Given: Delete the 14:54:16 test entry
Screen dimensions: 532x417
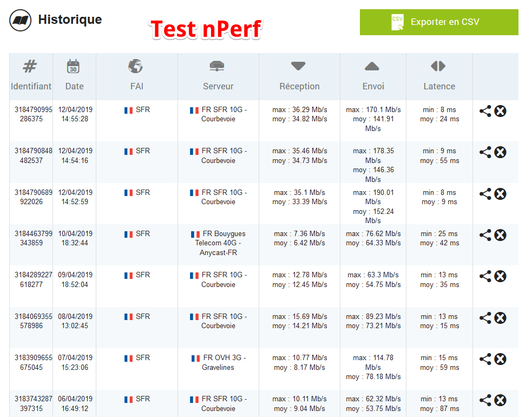Looking at the screenshot, I should [501, 152].
